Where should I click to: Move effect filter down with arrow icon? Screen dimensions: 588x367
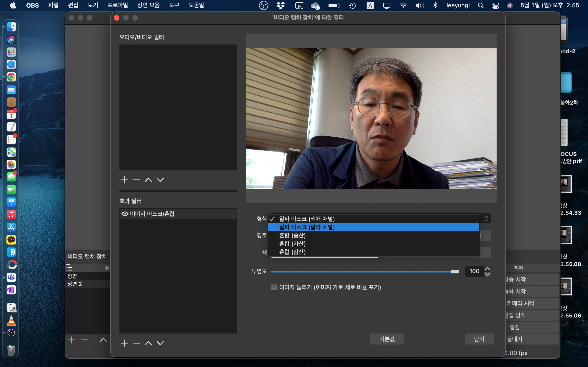pyautogui.click(x=160, y=343)
